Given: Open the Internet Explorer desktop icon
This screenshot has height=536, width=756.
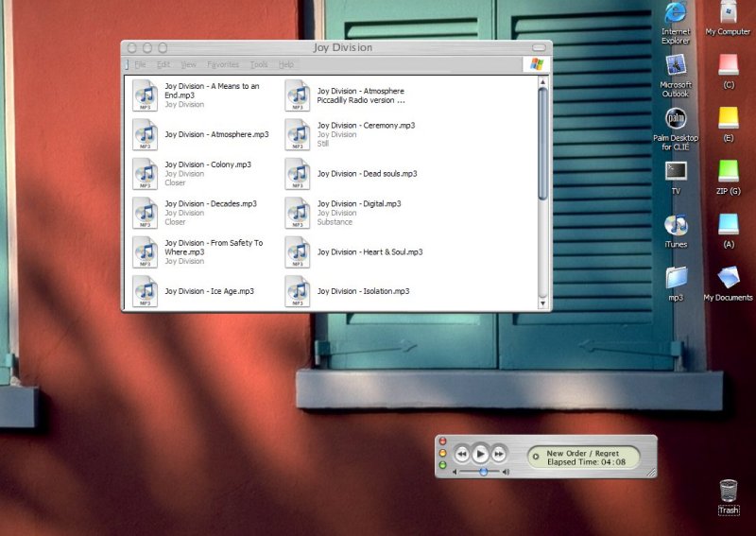Looking at the screenshot, I should [x=676, y=13].
